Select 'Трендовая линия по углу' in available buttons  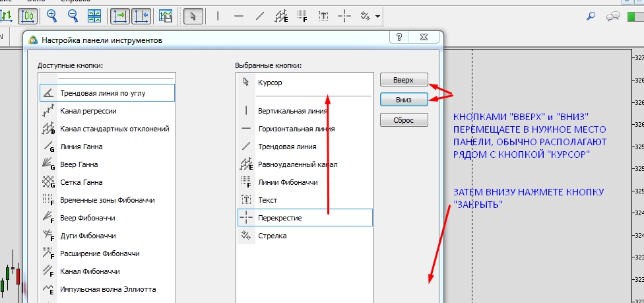pos(107,93)
